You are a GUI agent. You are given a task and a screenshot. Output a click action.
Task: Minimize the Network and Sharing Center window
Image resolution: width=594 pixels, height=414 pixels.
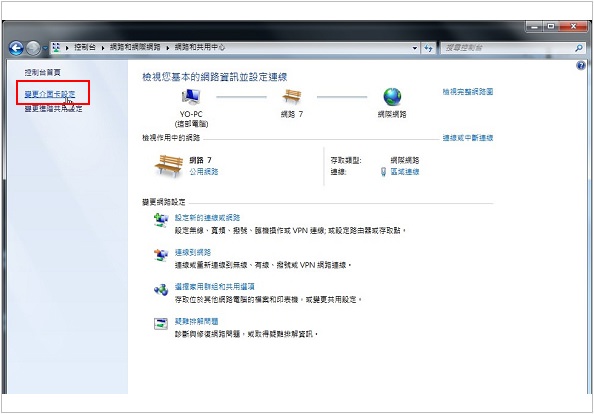pos(535,27)
